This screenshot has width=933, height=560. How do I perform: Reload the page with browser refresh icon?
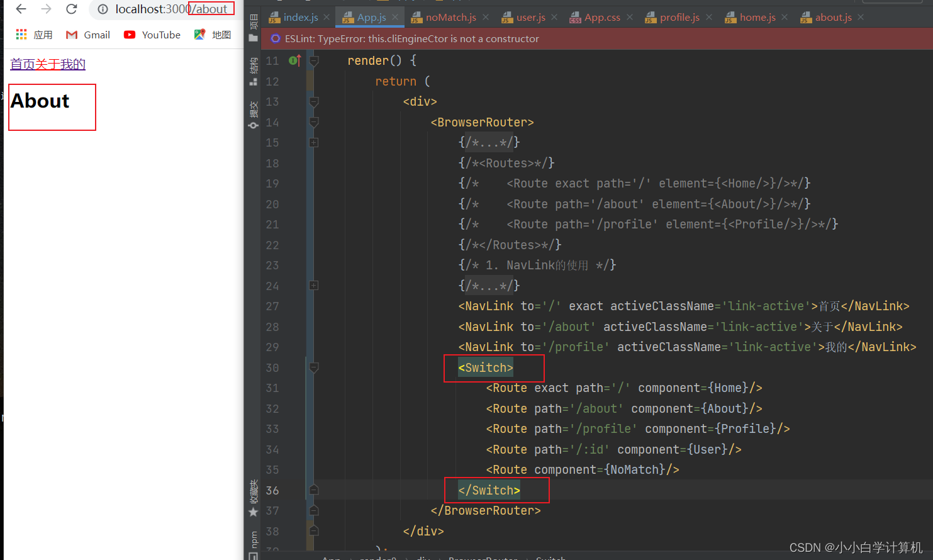71,9
